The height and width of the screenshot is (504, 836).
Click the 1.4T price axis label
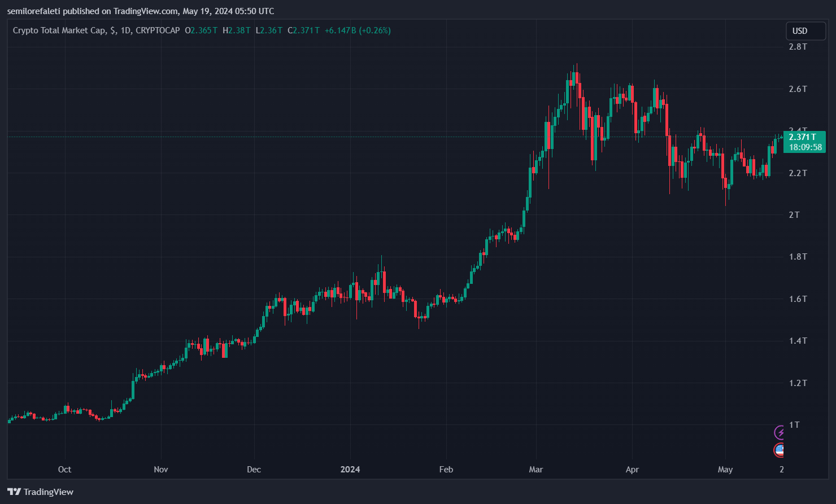pyautogui.click(x=798, y=341)
